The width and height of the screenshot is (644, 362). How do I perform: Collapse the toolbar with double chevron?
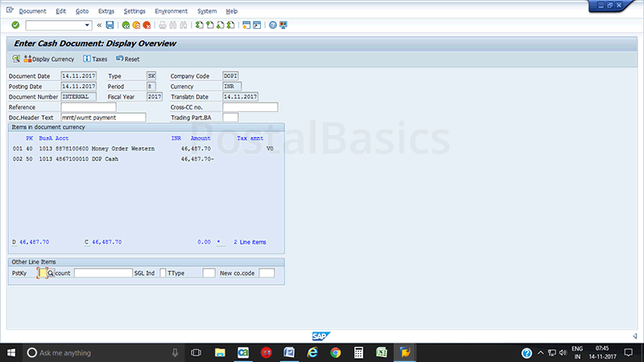(100, 26)
